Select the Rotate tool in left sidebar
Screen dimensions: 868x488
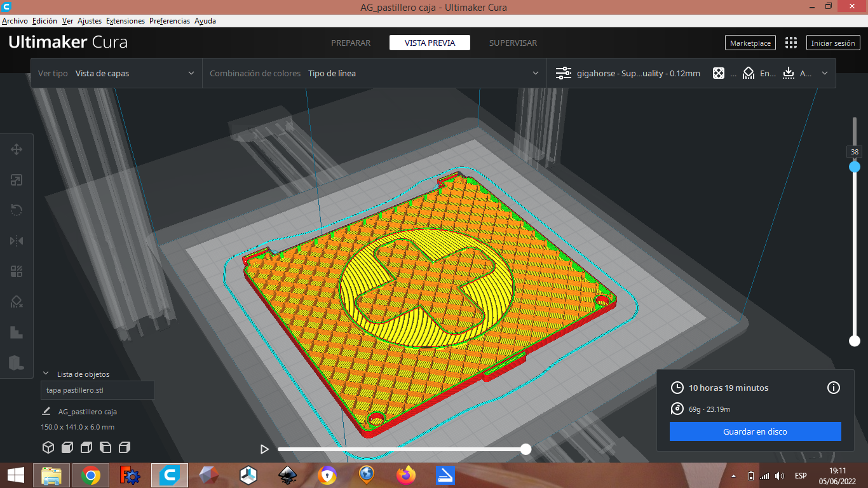17,210
